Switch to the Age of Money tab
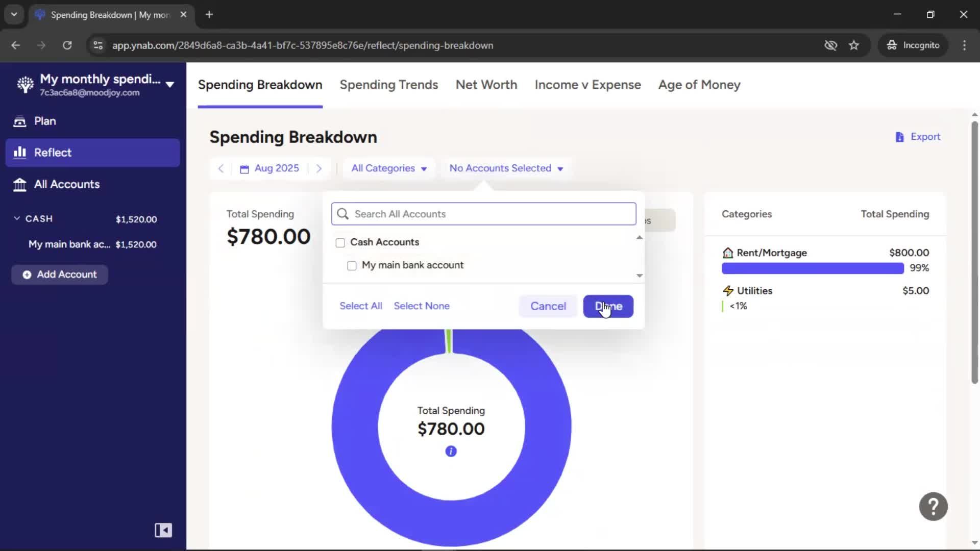Screen dimensions: 980x551 tap(699, 85)
